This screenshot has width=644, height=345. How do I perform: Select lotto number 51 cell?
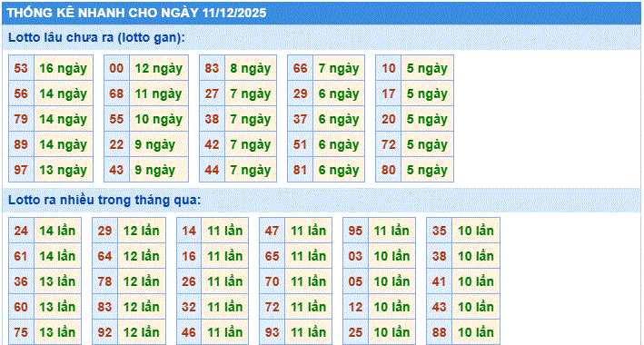pos(301,144)
